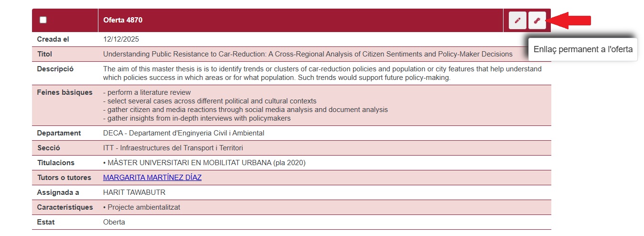The height and width of the screenshot is (236, 644).
Task: Click the DECA department value
Action: [183, 133]
